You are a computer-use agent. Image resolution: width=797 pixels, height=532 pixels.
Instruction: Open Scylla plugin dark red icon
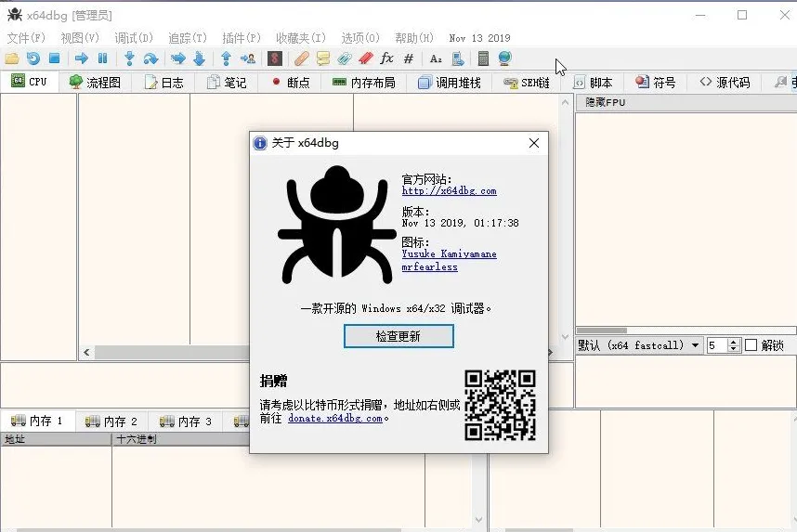pos(275,58)
